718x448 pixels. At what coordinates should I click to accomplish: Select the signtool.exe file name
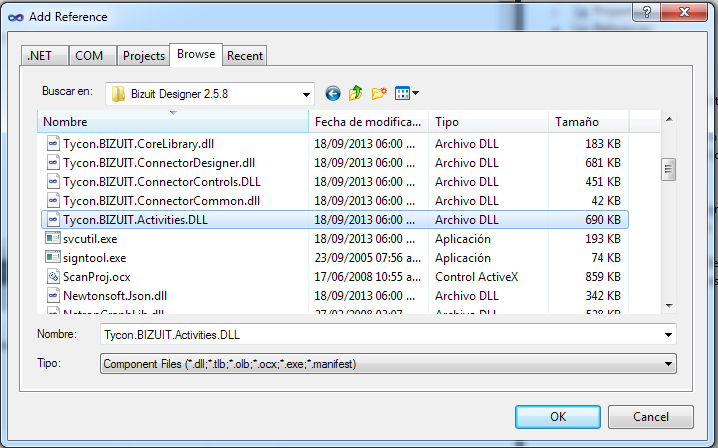pyautogui.click(x=94, y=258)
